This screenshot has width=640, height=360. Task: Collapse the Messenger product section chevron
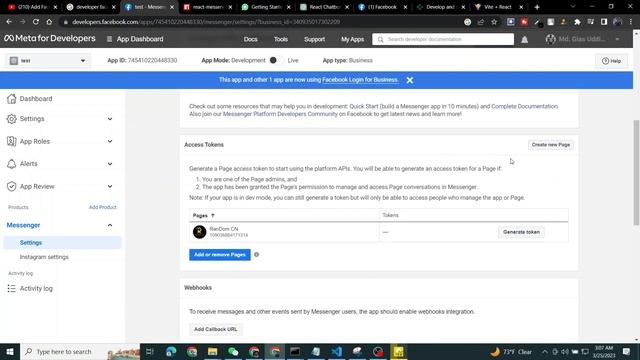pos(110,225)
